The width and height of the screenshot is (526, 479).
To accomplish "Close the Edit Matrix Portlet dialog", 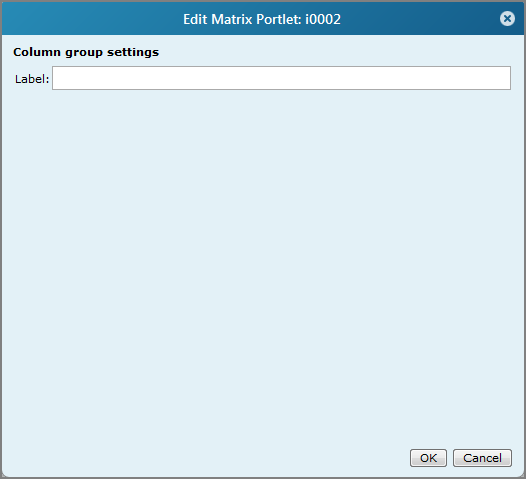I will [507, 18].
